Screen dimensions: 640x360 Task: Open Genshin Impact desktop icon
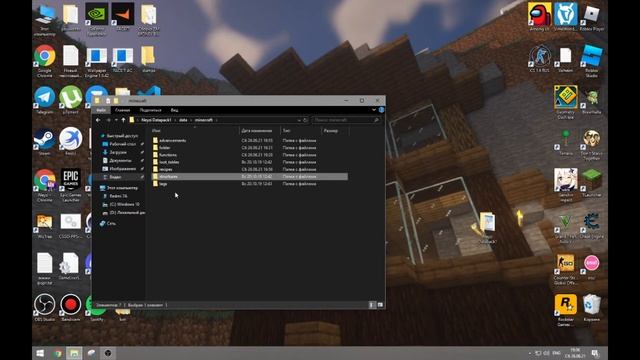tap(566, 185)
